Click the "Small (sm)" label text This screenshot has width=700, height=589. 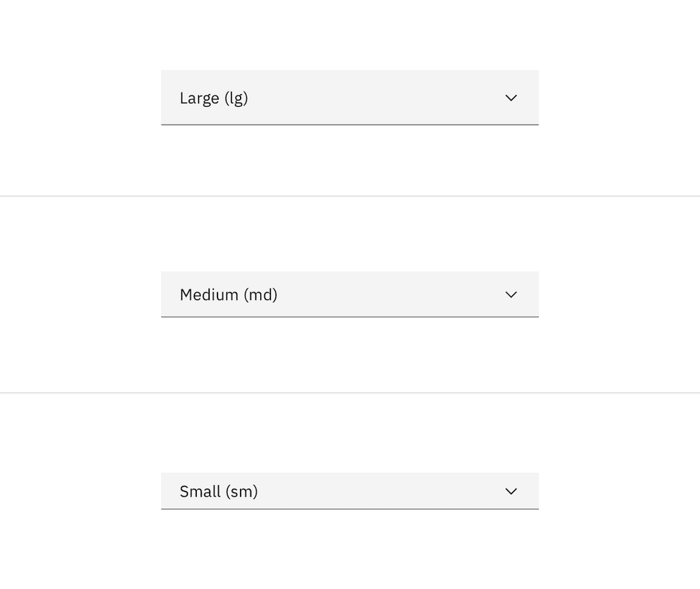(x=219, y=491)
